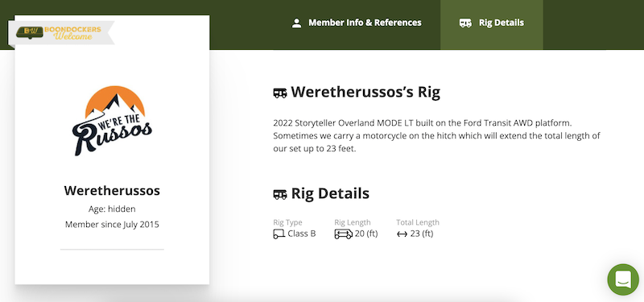Click the RV icon in Rig Details tab

[x=465, y=23]
